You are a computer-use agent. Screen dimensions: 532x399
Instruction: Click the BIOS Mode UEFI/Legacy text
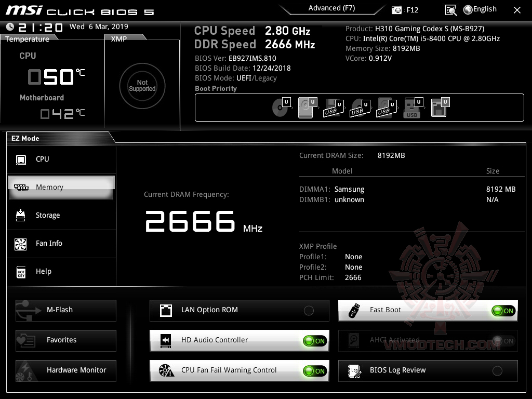pos(236,78)
